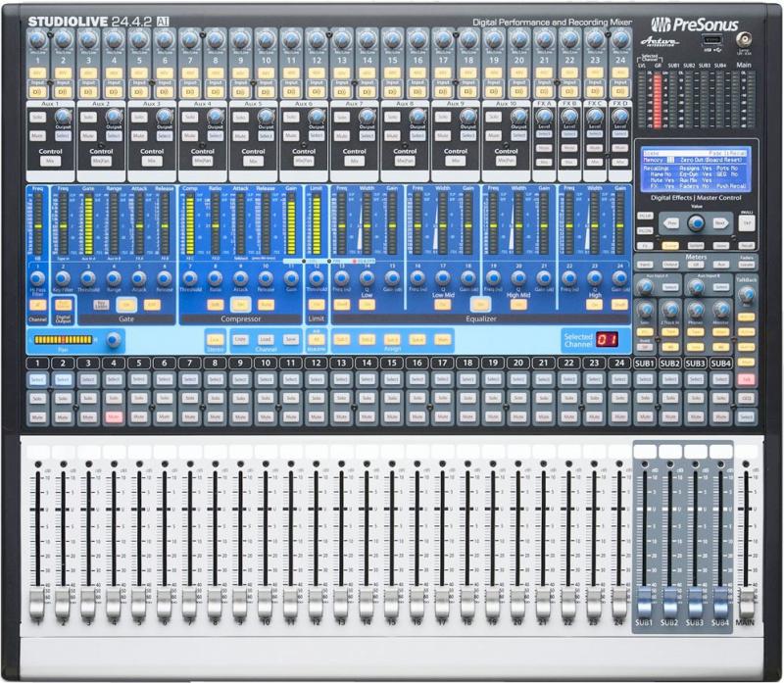Assign channel to Main in Assign section
Screen dimensions: 784x683
[x=443, y=340]
